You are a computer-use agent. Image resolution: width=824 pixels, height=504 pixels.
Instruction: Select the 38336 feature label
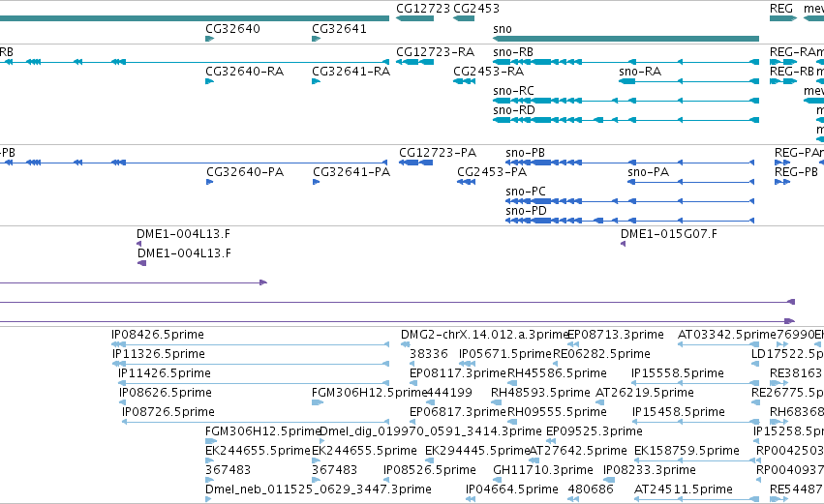pyautogui.click(x=429, y=354)
